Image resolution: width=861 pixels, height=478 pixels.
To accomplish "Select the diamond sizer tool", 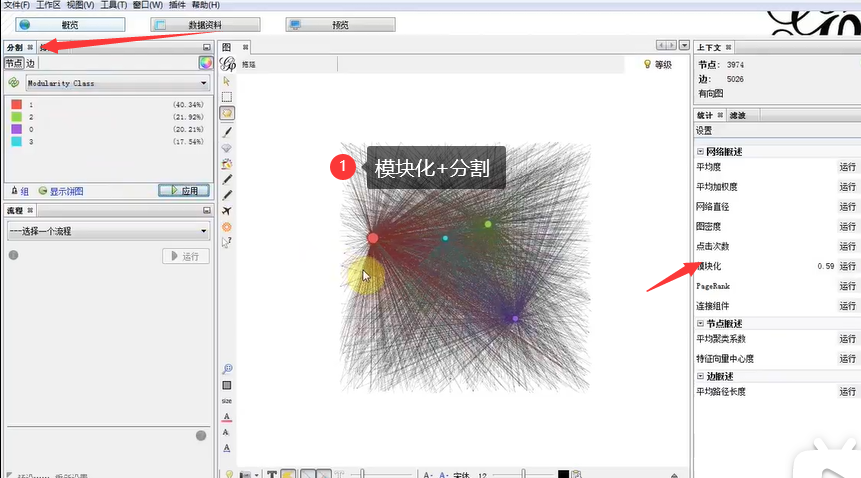I will pos(227,148).
